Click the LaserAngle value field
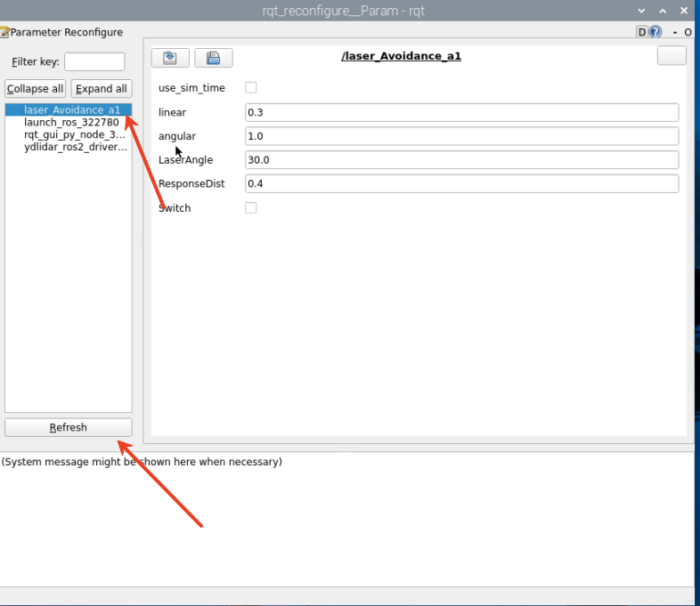 point(461,160)
